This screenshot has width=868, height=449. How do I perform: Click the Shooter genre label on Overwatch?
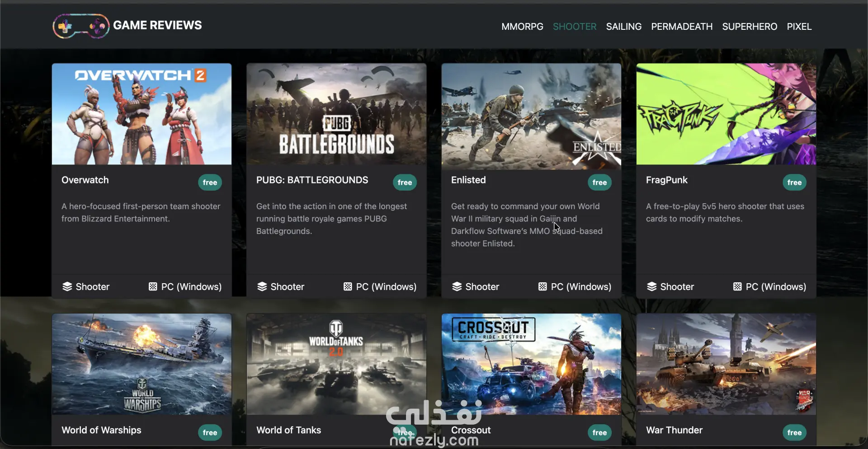(x=93, y=287)
